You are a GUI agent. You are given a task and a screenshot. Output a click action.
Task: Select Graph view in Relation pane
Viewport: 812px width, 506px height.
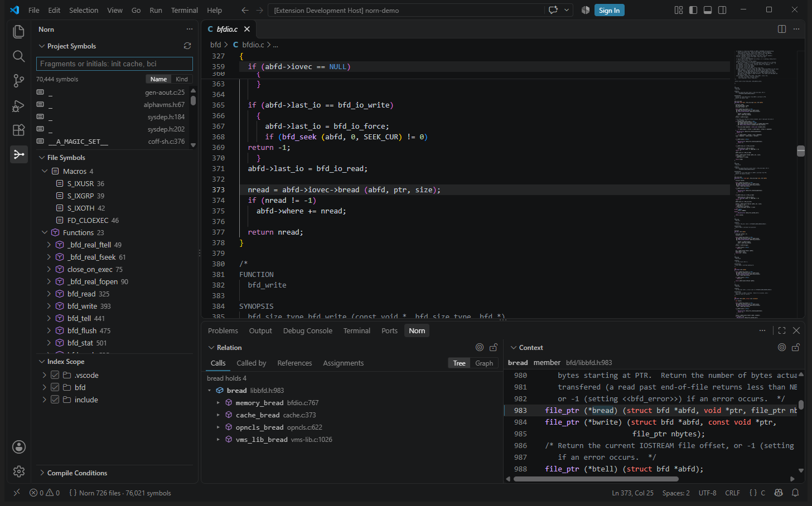pyautogui.click(x=484, y=363)
